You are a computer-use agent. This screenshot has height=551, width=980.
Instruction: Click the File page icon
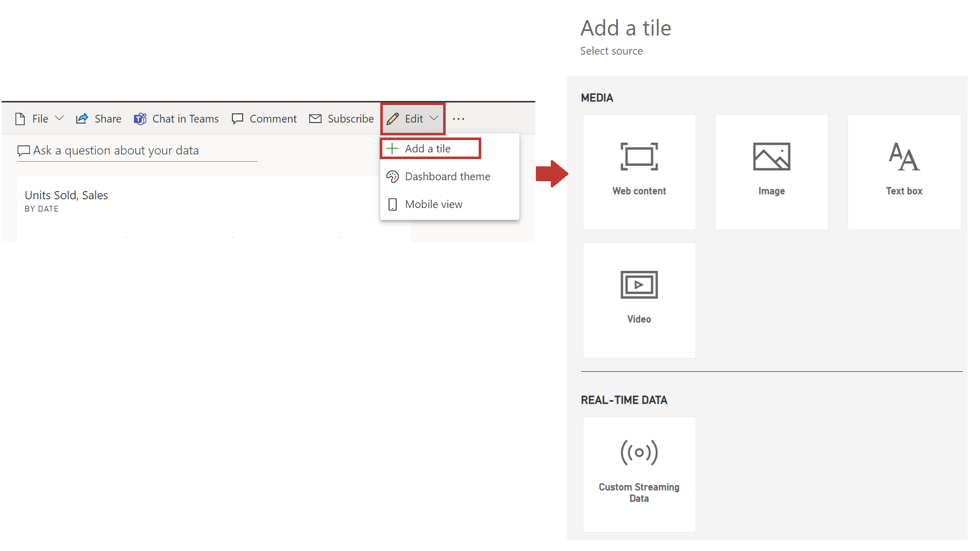click(x=20, y=119)
